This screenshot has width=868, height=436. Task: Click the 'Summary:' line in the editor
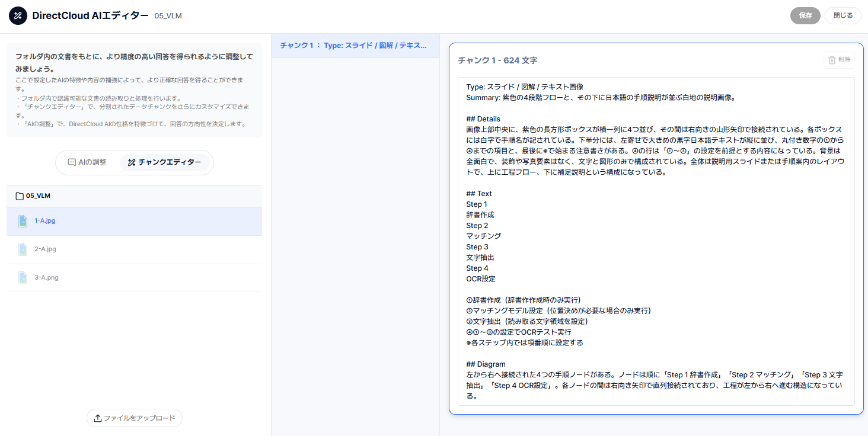[x=601, y=98]
